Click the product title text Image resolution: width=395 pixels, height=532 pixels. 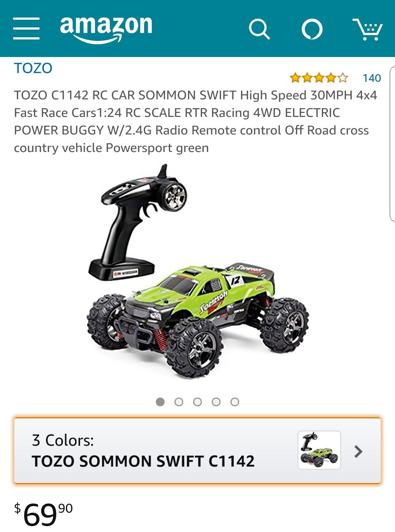click(196, 121)
